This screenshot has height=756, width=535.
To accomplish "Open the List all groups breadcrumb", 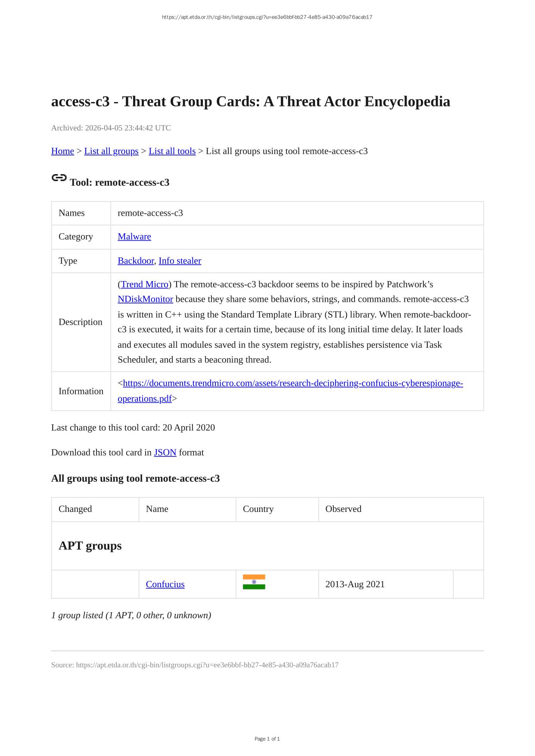I will point(111,151).
